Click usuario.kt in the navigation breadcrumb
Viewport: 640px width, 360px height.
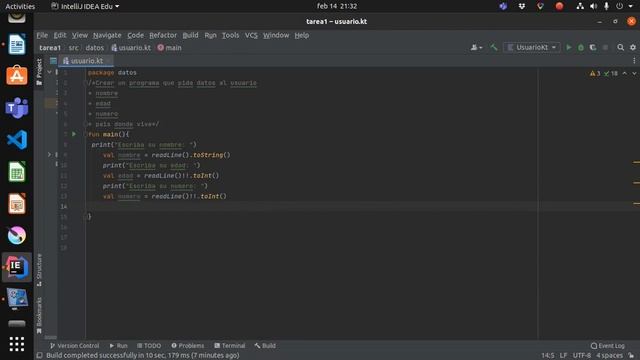click(x=131, y=48)
